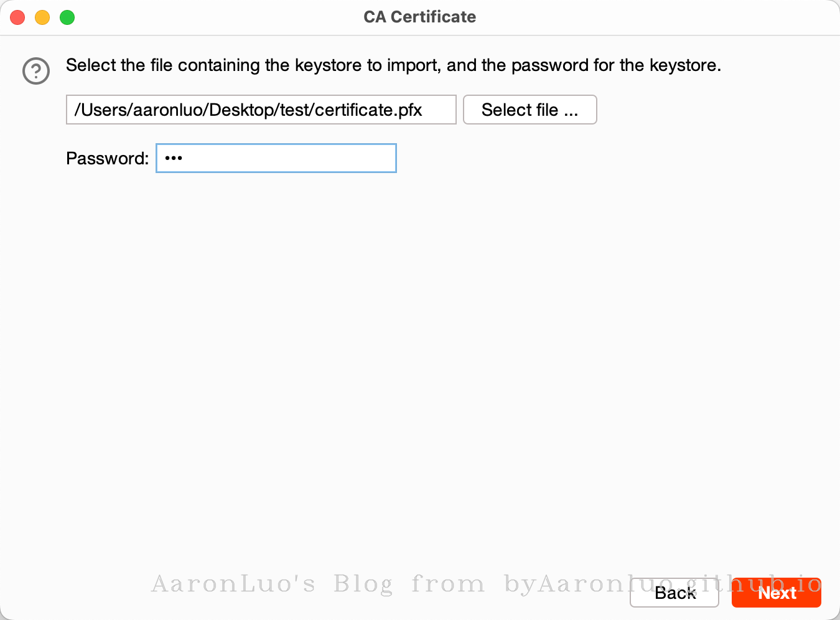Click the certificate.pfx filename in the path
The height and width of the screenshot is (620, 840).
tap(368, 110)
